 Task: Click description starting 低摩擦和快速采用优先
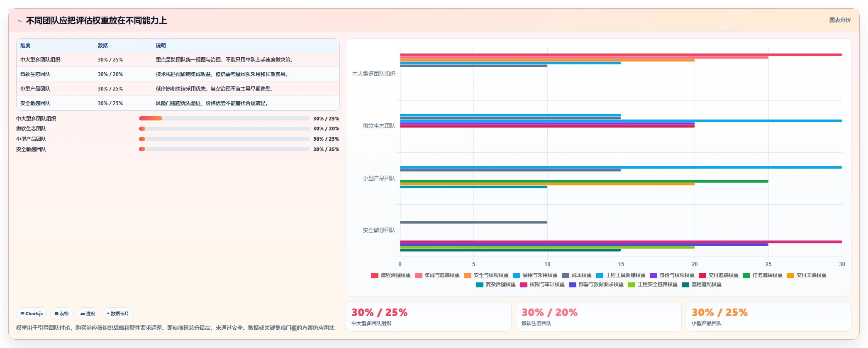[x=215, y=89]
